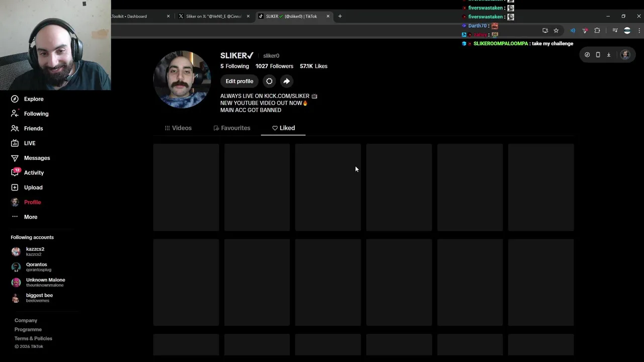This screenshot has width=644, height=362.
Task: View the 1027 Followers list
Action: (x=274, y=66)
